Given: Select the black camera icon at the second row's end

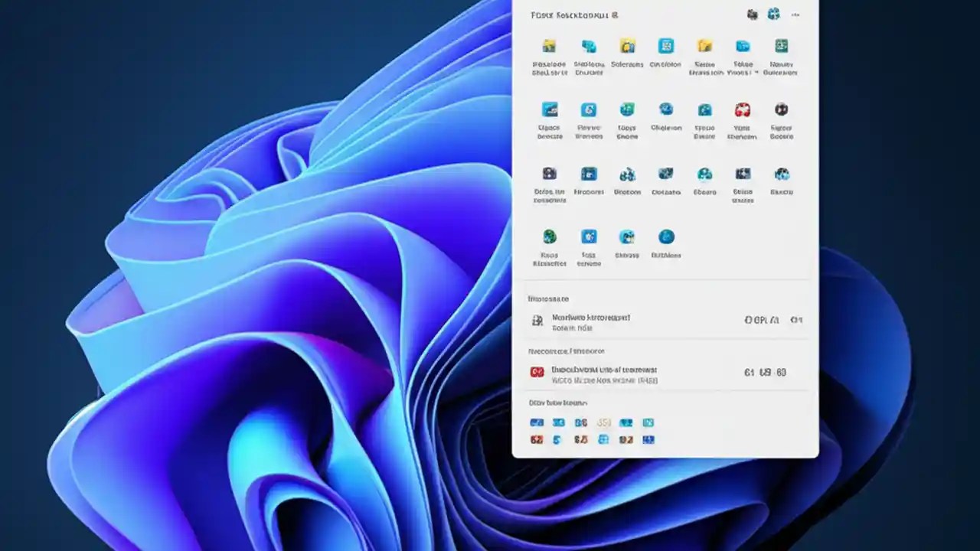Looking at the screenshot, I should (x=781, y=111).
